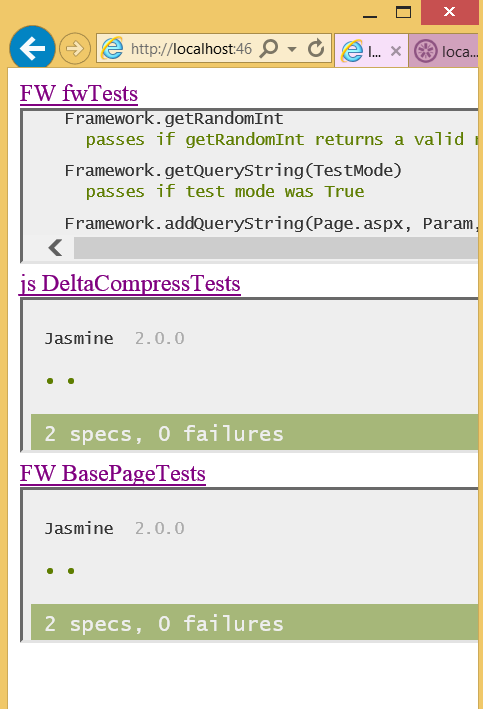
Task: Click the DeltaCompressTests '2 specs, 0 failures' bar
Action: click(255, 432)
